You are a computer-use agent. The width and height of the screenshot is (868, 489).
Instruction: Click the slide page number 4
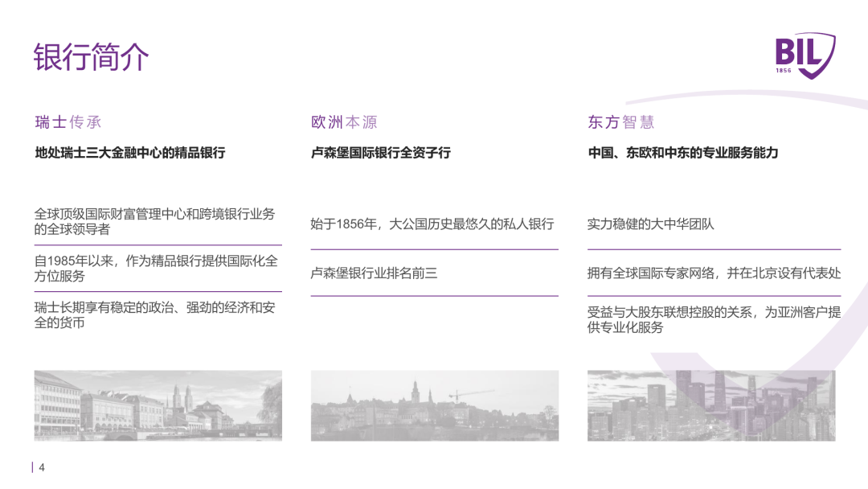coord(42,468)
